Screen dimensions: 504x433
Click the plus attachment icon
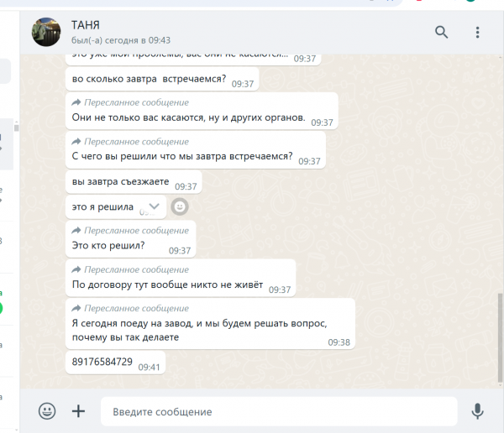pyautogui.click(x=78, y=411)
